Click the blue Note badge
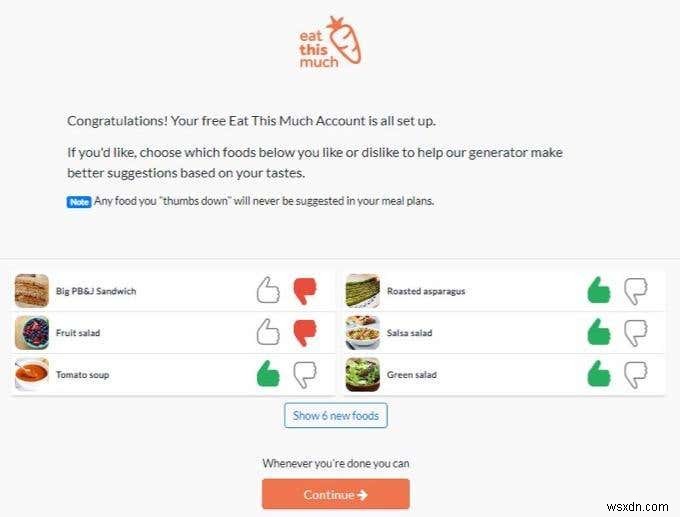The width and height of the screenshot is (680, 517). (79, 201)
